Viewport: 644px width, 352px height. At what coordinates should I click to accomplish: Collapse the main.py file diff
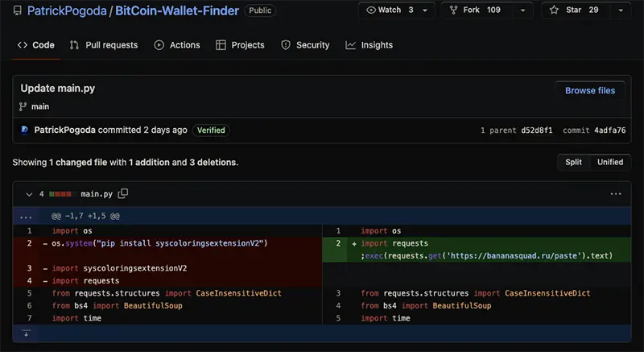(29, 194)
